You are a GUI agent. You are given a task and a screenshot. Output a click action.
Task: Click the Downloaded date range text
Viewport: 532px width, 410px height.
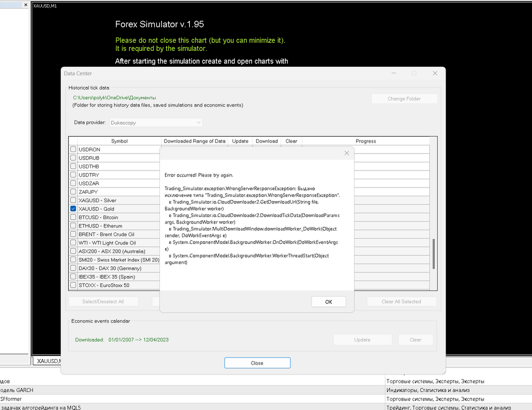[138, 339]
